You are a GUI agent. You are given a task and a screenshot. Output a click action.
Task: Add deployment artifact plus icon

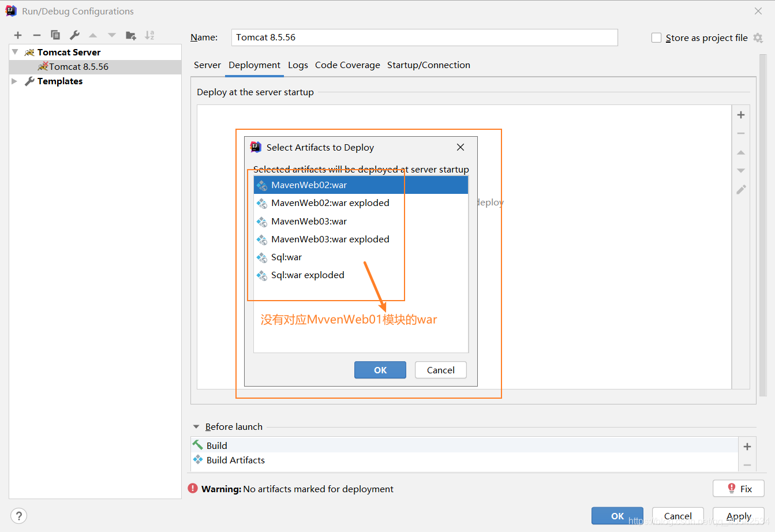tap(741, 115)
